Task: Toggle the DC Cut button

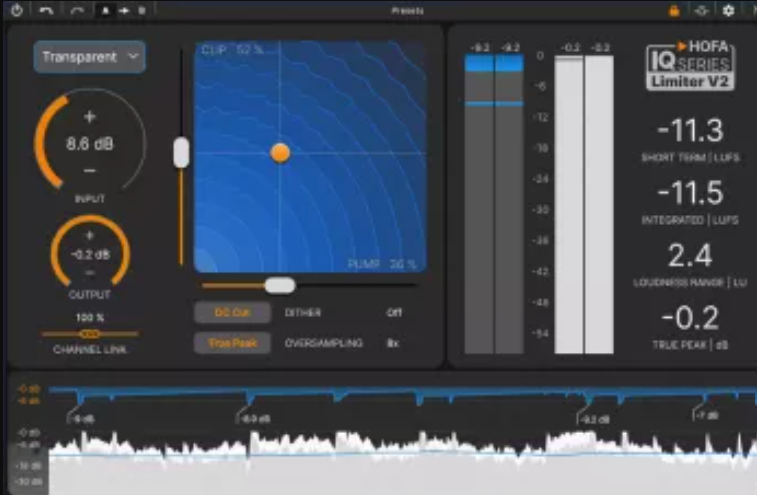Action: click(232, 312)
